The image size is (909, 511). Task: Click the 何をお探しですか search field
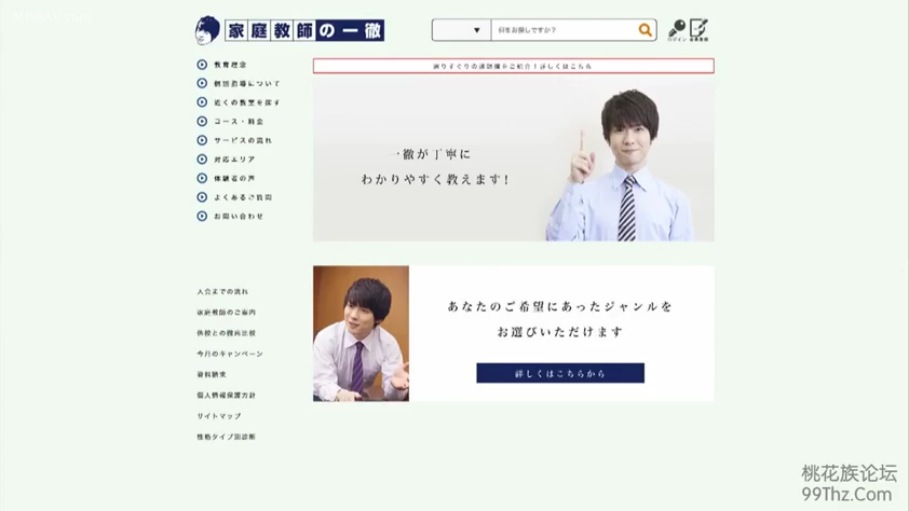click(563, 31)
